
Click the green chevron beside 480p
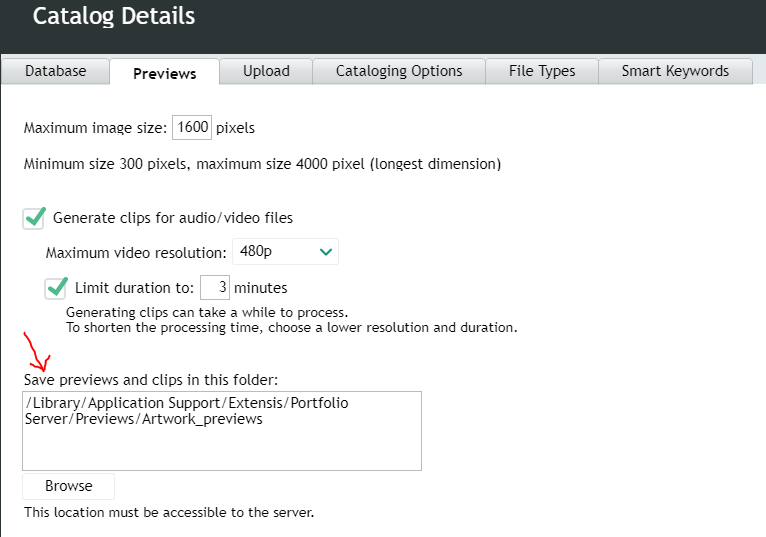[x=325, y=252]
